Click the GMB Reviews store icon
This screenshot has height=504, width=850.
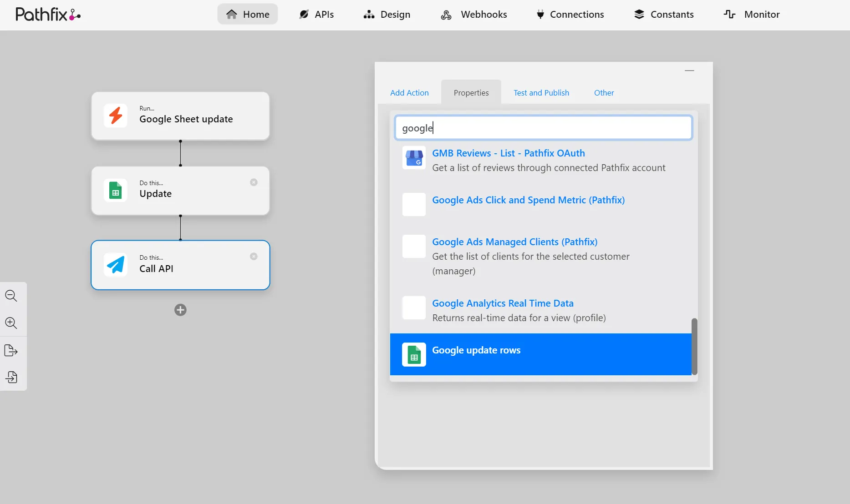(x=414, y=158)
